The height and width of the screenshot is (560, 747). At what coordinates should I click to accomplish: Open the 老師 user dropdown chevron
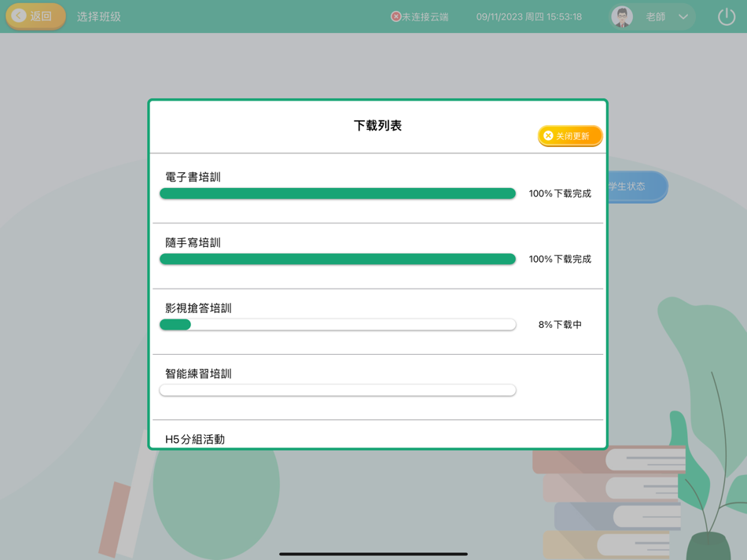coord(683,17)
